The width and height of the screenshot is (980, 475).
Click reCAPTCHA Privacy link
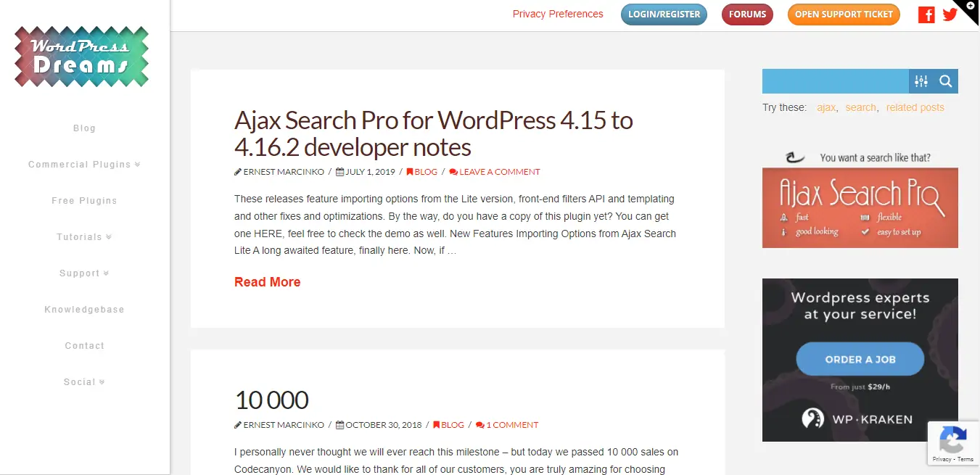942,459
